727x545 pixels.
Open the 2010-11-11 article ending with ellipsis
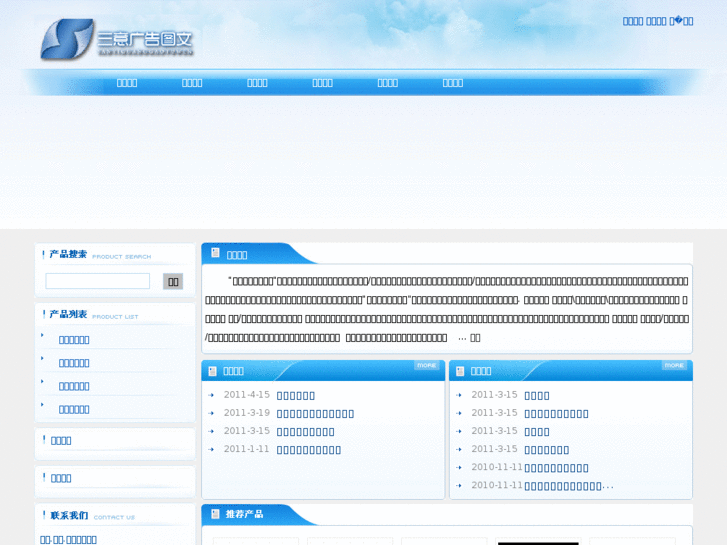pyautogui.click(x=569, y=486)
